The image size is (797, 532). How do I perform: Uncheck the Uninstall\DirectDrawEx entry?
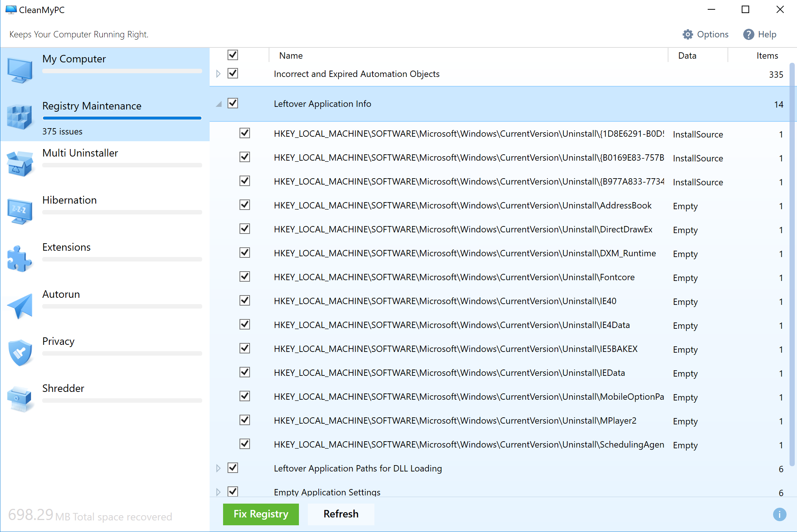245,229
